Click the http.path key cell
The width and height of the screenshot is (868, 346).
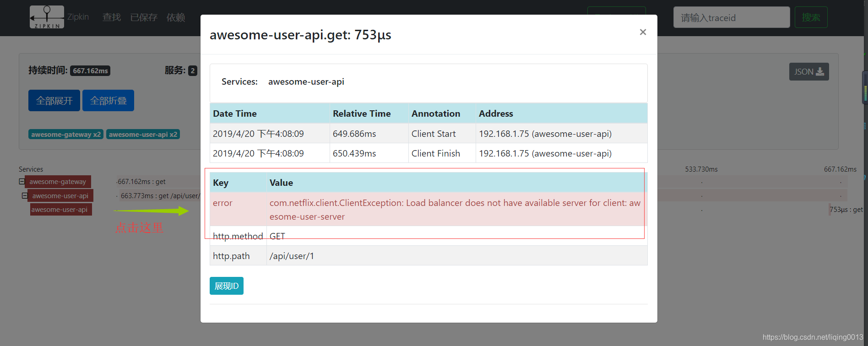tap(238, 256)
